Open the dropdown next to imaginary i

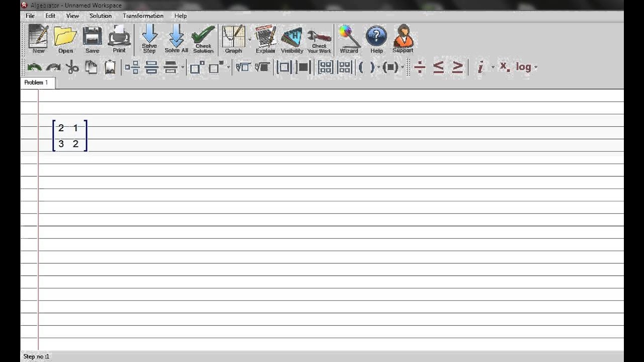(x=493, y=67)
